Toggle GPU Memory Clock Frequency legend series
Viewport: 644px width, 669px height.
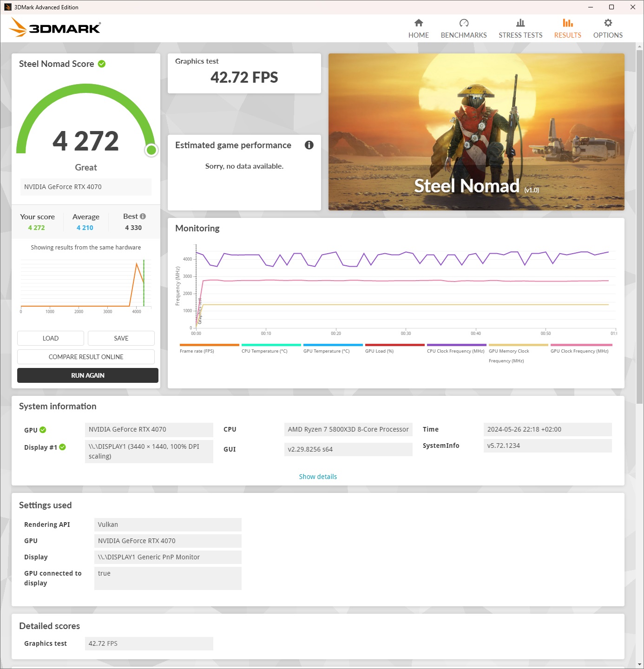click(518, 354)
